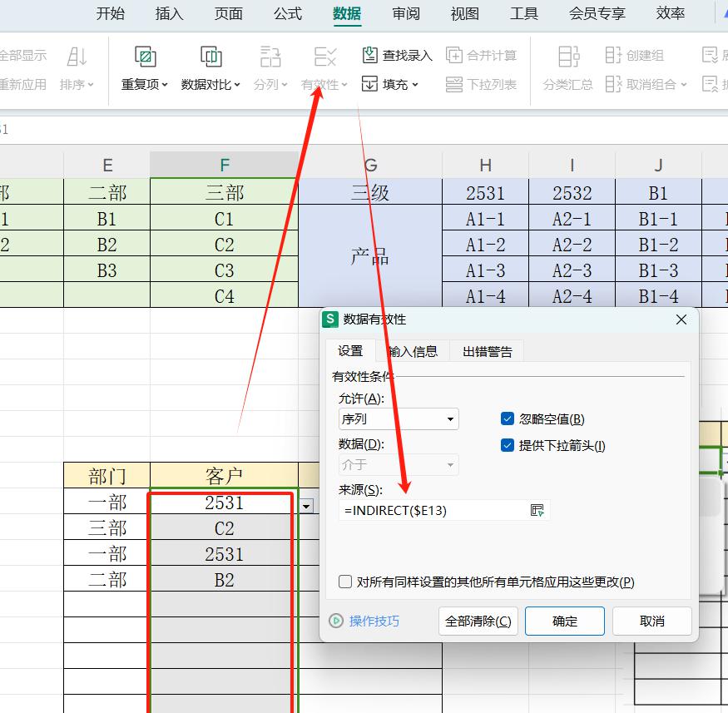Click the 合并计算 consolidate icon

coord(453,55)
